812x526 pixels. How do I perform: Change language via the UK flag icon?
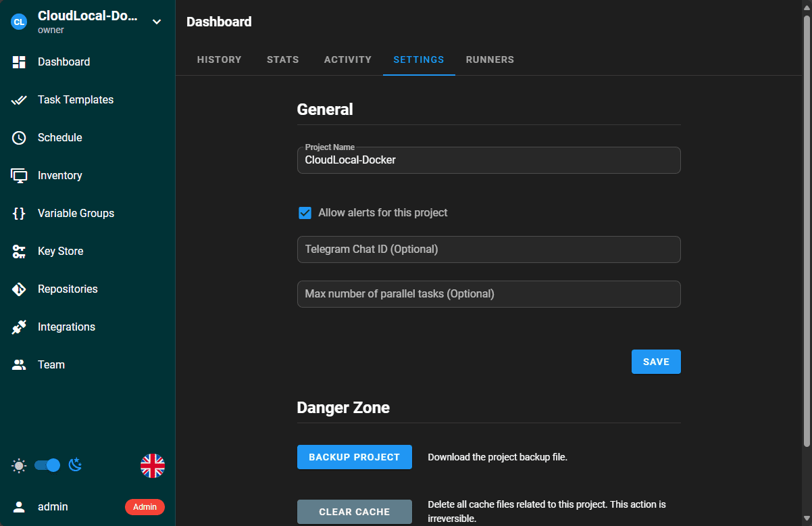[153, 466]
